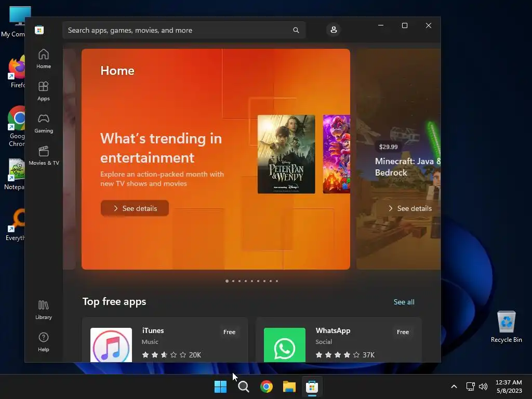Click the search magnifier icon in the search box
This screenshot has height=399, width=532.
point(296,30)
